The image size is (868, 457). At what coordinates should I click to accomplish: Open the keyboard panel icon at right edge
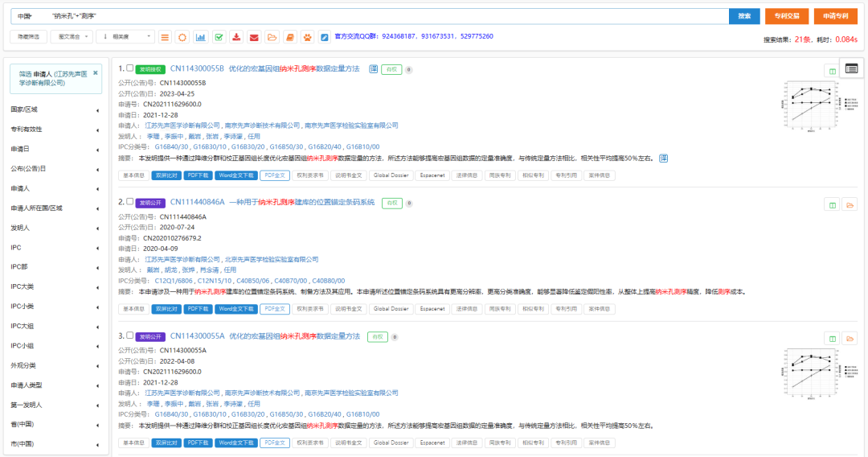(851, 68)
